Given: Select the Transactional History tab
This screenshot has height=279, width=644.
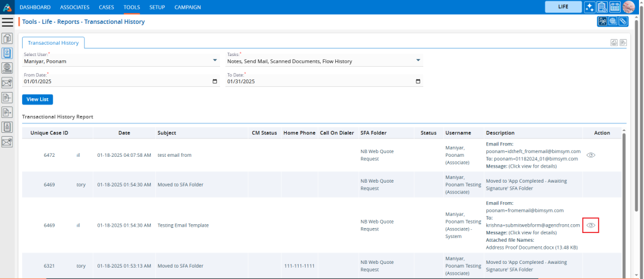Looking at the screenshot, I should (53, 43).
